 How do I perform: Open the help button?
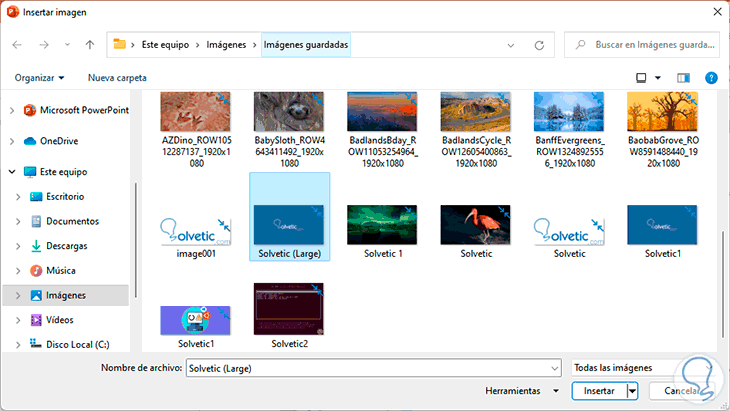711,78
